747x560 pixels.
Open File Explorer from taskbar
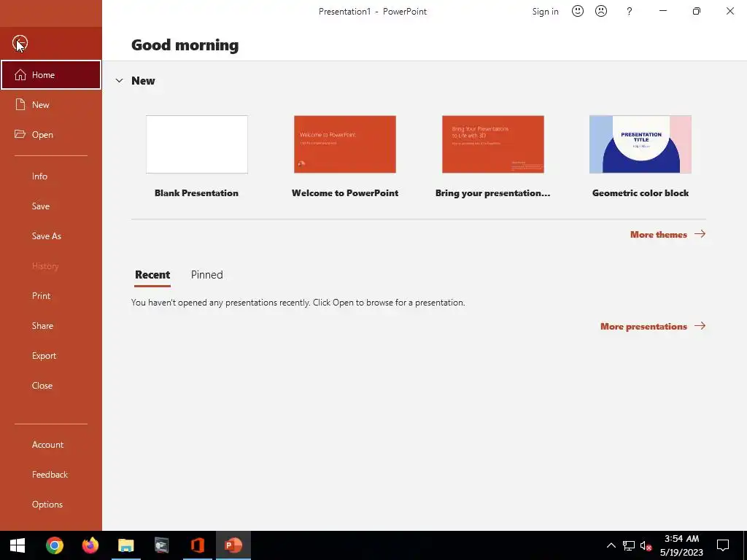click(x=125, y=545)
